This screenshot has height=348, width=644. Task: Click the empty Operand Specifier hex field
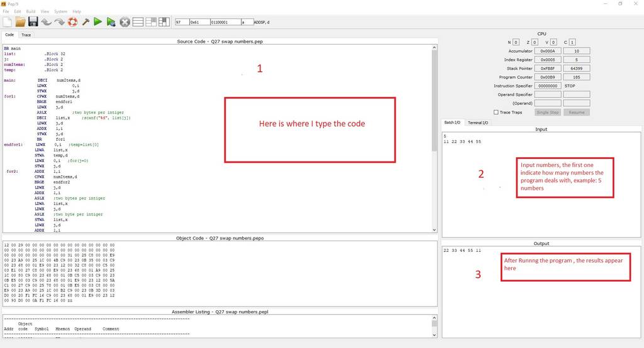548,94
